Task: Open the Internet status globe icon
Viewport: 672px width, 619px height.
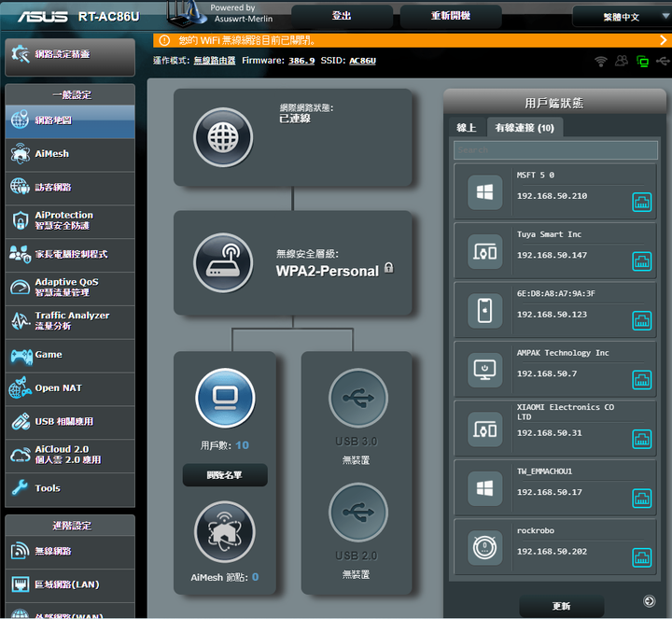Action: coord(223,137)
